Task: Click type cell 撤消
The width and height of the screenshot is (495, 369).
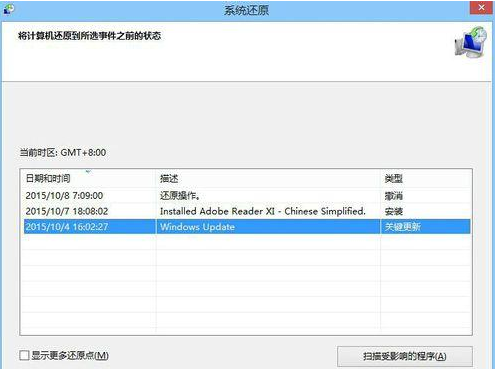Action: [394, 196]
